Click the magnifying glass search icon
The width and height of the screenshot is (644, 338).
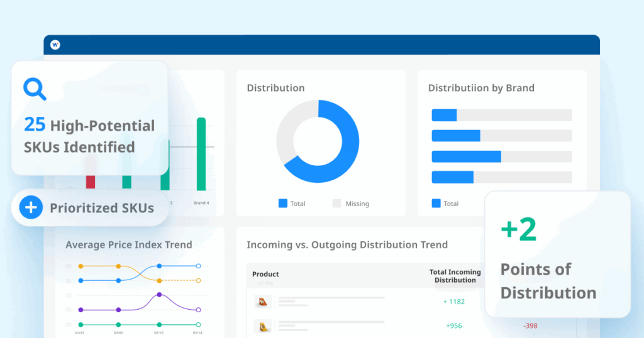point(35,89)
